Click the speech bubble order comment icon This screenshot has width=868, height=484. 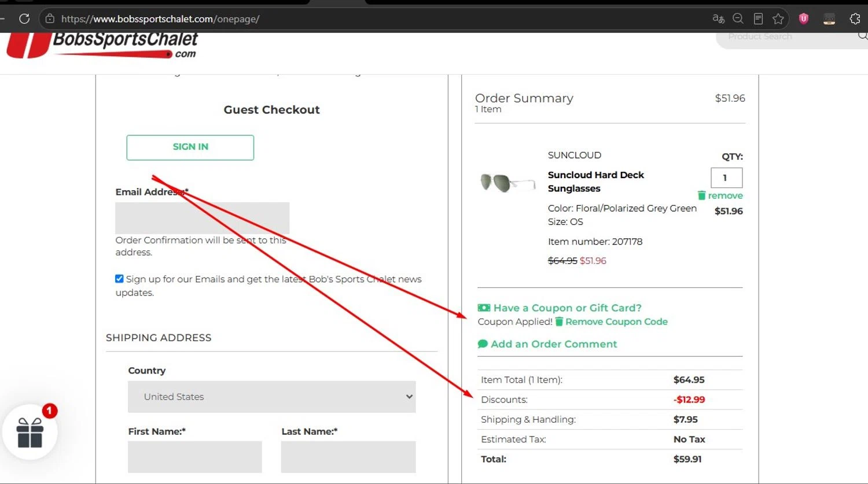pyautogui.click(x=483, y=344)
